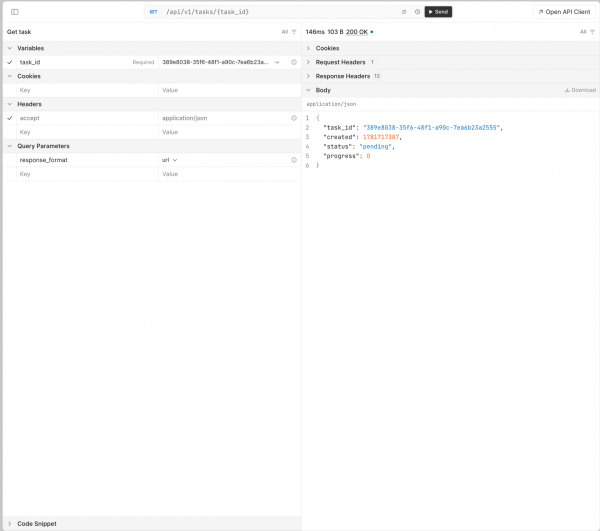Viewport: 600px width, 531px height.
Task: Show info icon for task_id variable
Action: [x=293, y=62]
